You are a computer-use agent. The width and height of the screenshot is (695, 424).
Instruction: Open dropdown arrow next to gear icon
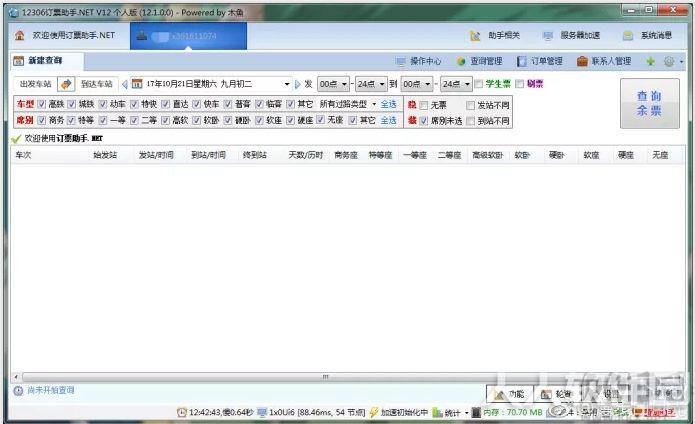[x=682, y=62]
